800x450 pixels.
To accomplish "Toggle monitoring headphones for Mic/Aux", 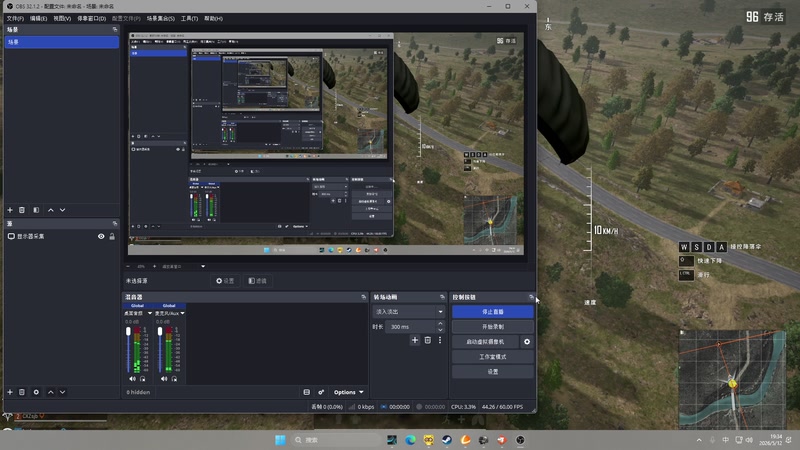I will (x=174, y=379).
